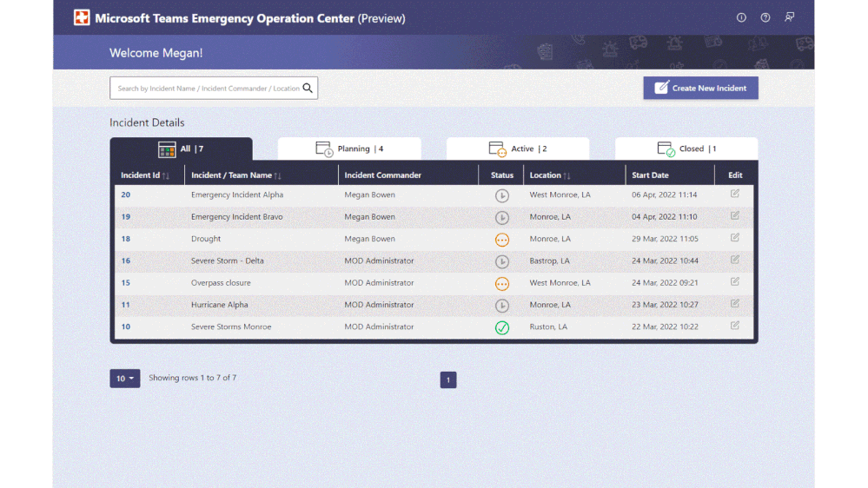Click 'Hurricane Alpha' name cell
868x488 pixels.
click(220, 305)
